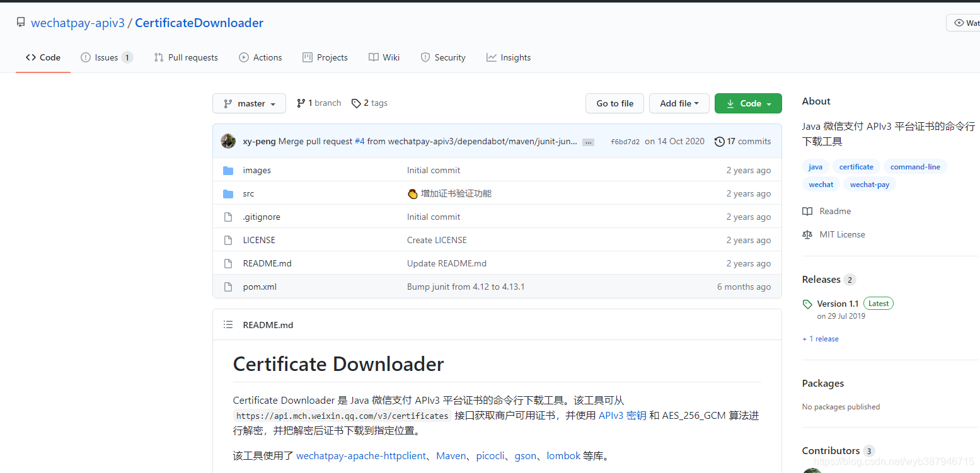
Task: Open xy-peng author link
Action: 259,142
